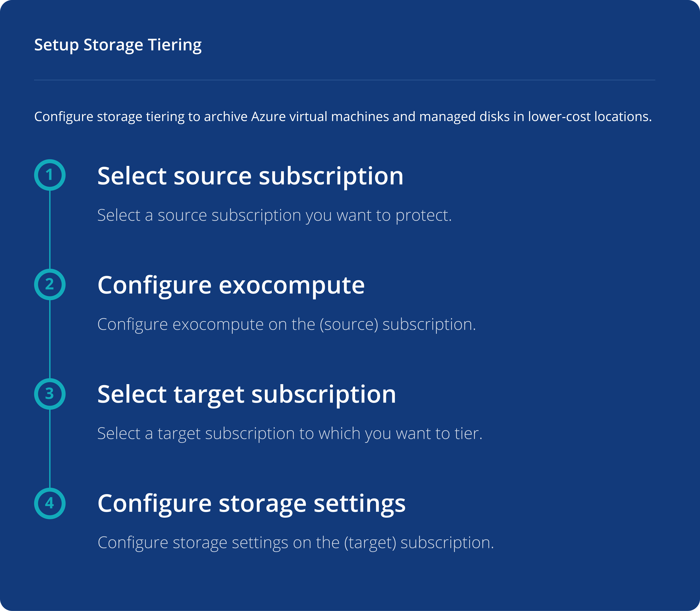The width and height of the screenshot is (700, 611).
Task: Click the step 1 circle icon
Action: click(50, 175)
